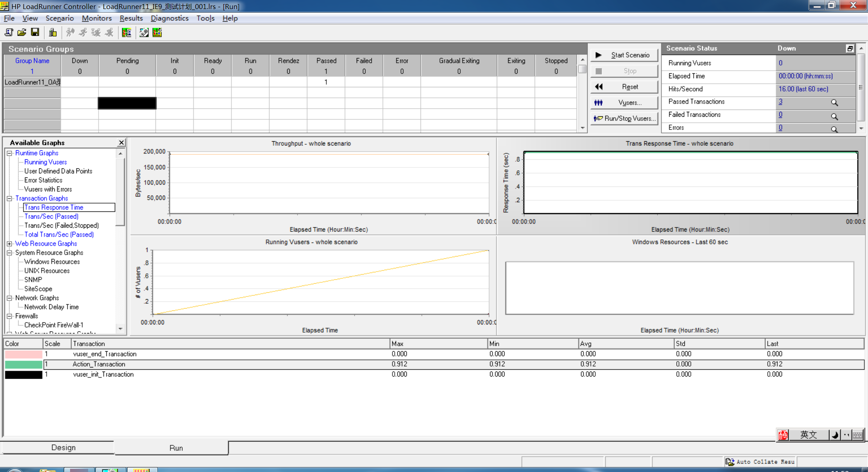Click the Run Vusers toolbar icon

click(x=83, y=32)
